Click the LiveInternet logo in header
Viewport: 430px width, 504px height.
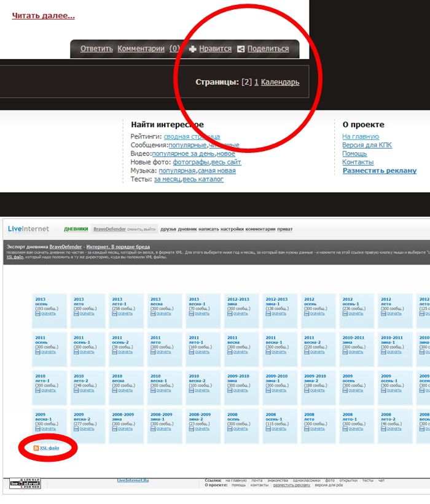[28, 229]
